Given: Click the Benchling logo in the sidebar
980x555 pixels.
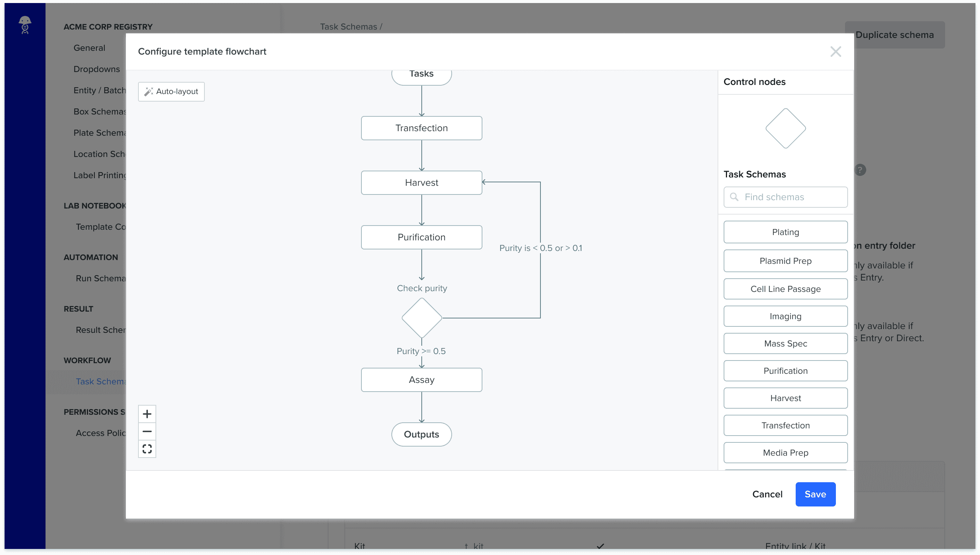Looking at the screenshot, I should point(25,25).
